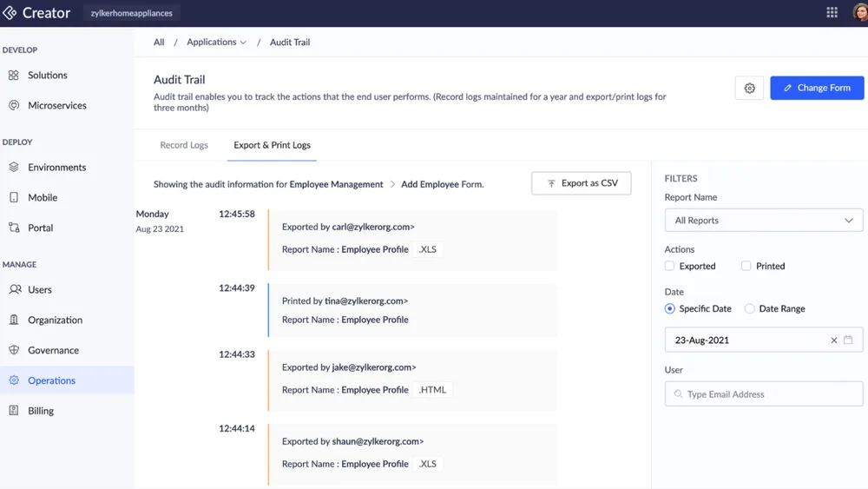The width and height of the screenshot is (868, 489).
Task: Switch to the Record Logs tab
Action: [184, 145]
